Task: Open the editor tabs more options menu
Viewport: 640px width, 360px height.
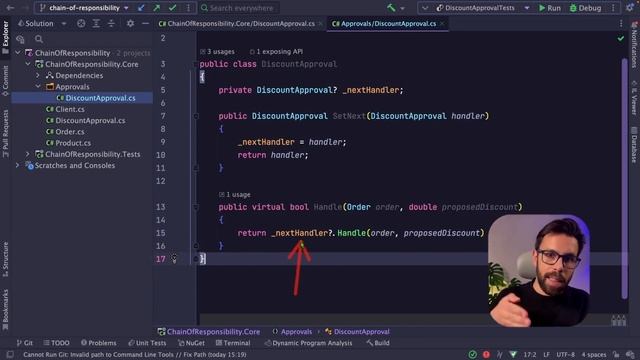Action: tap(621, 24)
